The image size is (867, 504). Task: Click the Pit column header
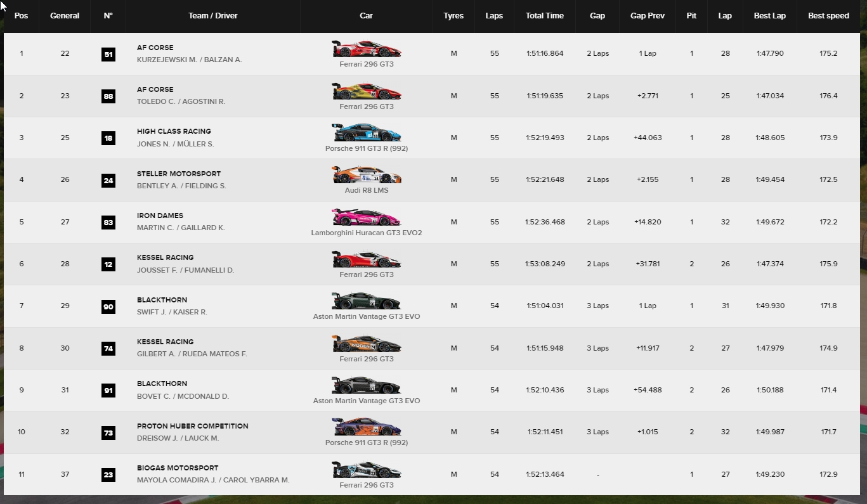691,16
